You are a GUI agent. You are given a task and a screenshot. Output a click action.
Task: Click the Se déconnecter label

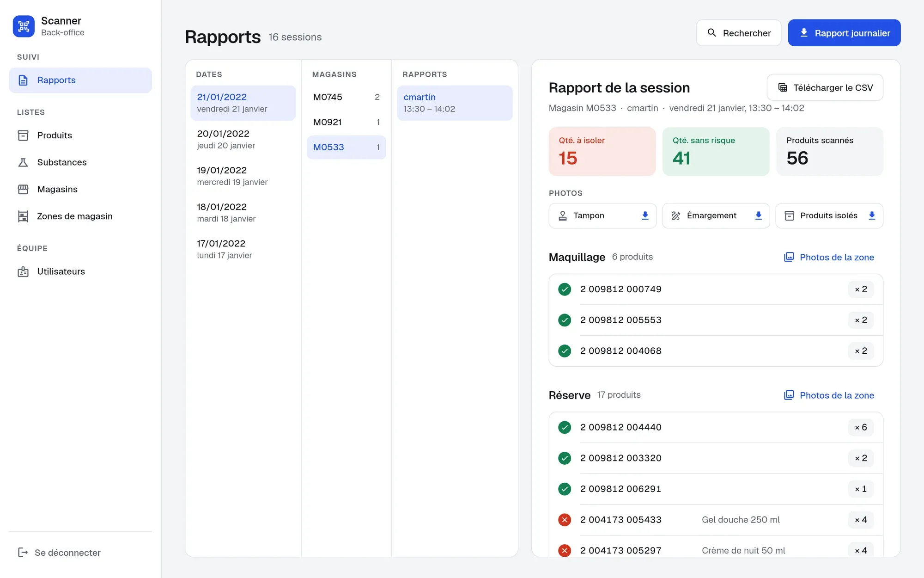click(67, 553)
